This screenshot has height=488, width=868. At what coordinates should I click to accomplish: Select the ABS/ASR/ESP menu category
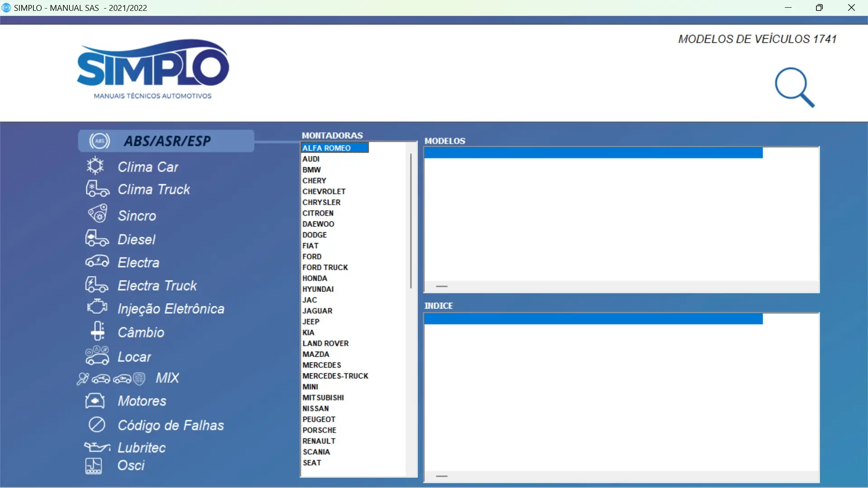pos(166,141)
